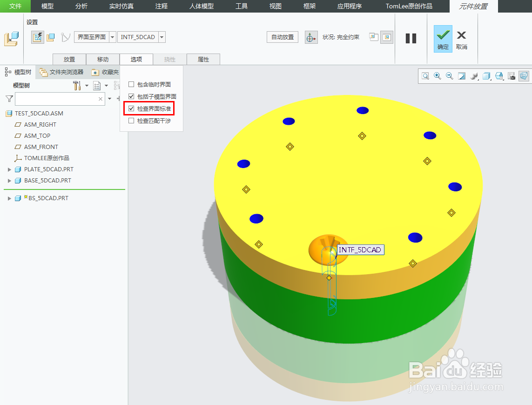Click the Zoom Out icon
This screenshot has width=532, height=405.
(x=450, y=76)
